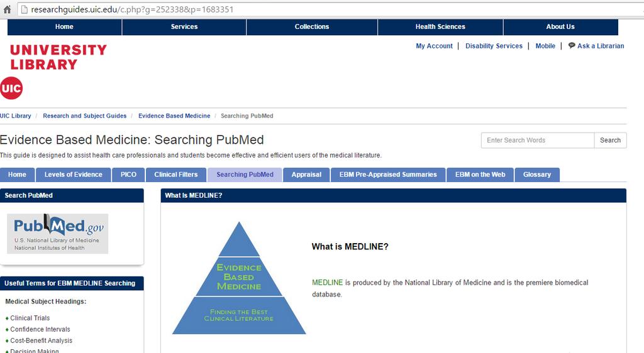The width and height of the screenshot is (644, 353).
Task: Switch to the guide Home tab
Action: click(17, 175)
